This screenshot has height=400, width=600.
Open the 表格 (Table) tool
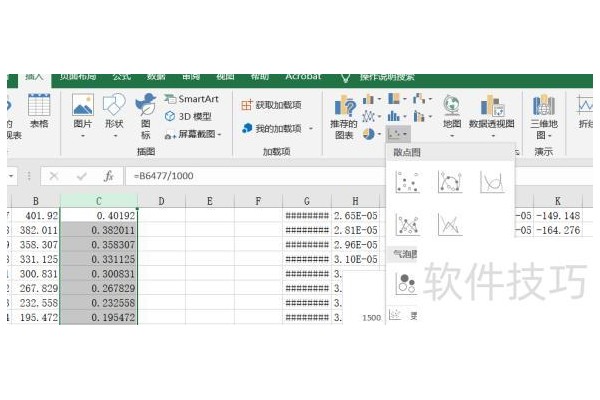point(39,111)
